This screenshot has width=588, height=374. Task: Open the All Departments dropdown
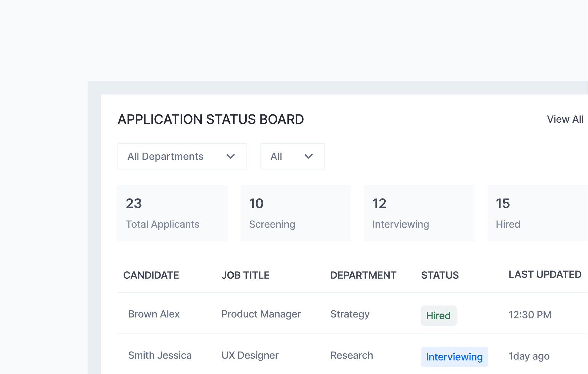pos(182,156)
